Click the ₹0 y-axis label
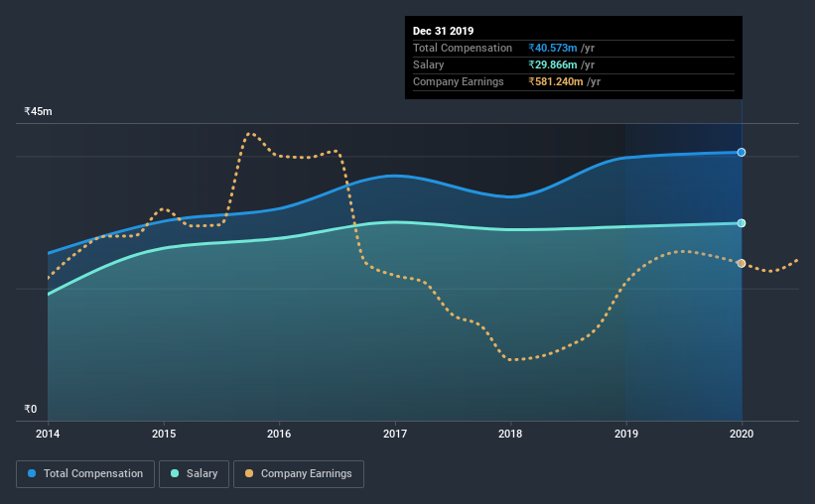Screen dimensions: 815x504 pyautogui.click(x=30, y=409)
